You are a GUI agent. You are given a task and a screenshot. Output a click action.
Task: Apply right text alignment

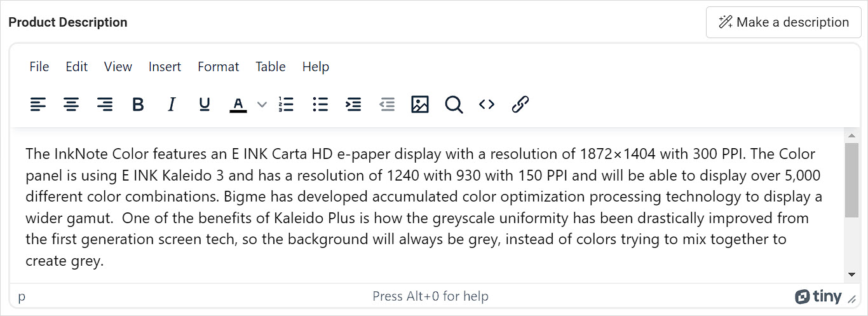pyautogui.click(x=105, y=104)
